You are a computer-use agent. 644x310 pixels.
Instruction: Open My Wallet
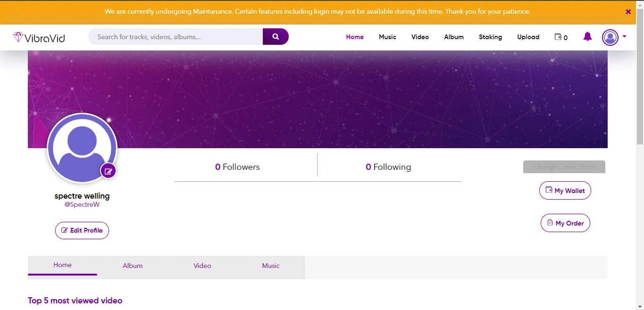click(x=565, y=191)
